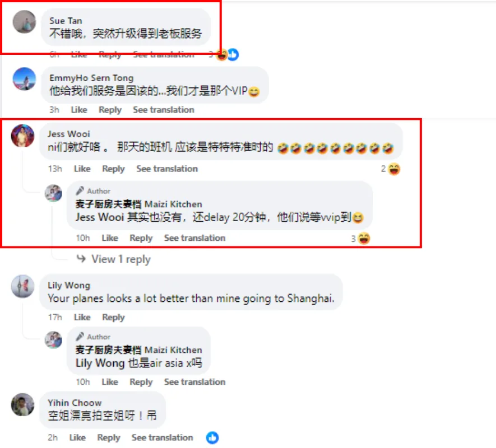Open Lily Wong's name link

[x=69, y=286]
